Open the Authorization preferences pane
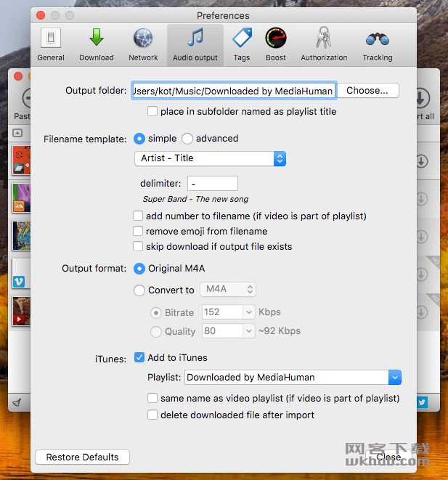The image size is (448, 480). click(324, 45)
